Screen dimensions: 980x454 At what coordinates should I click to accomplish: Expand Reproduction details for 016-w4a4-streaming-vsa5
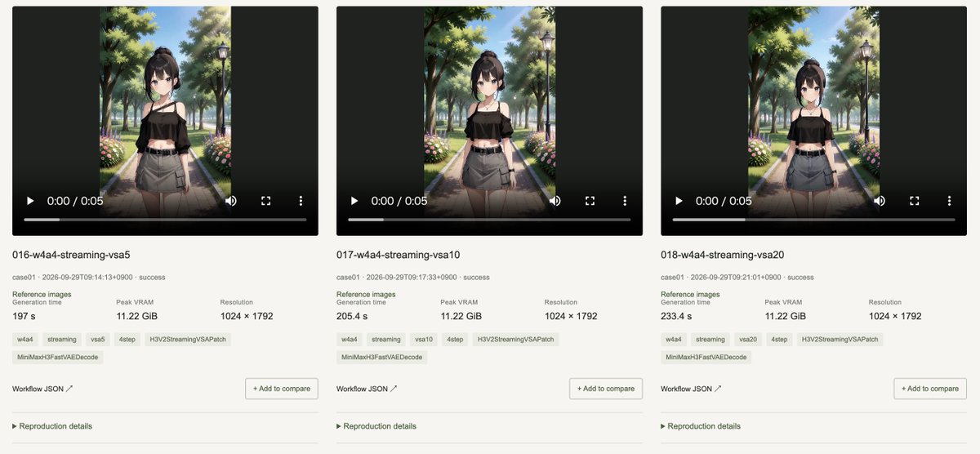point(52,426)
